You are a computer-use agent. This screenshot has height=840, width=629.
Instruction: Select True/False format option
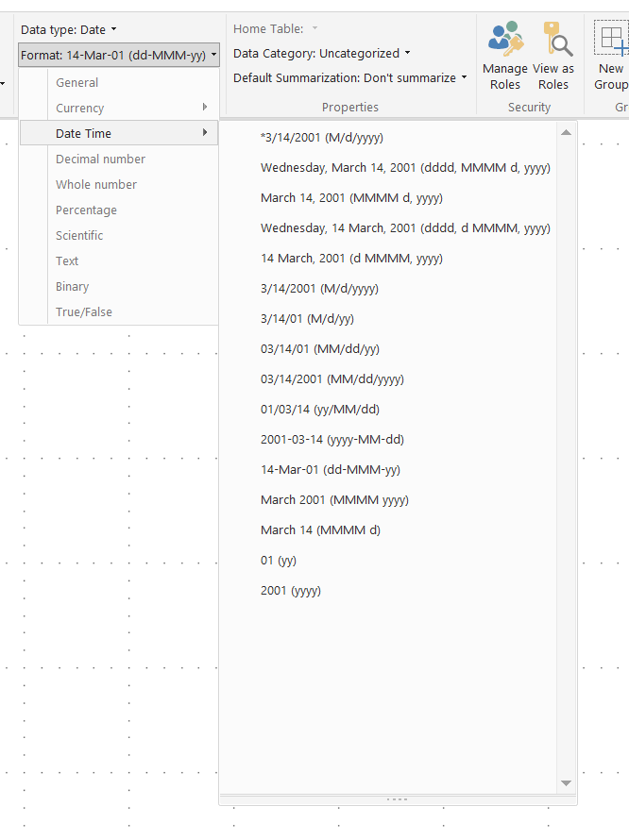pos(118,311)
